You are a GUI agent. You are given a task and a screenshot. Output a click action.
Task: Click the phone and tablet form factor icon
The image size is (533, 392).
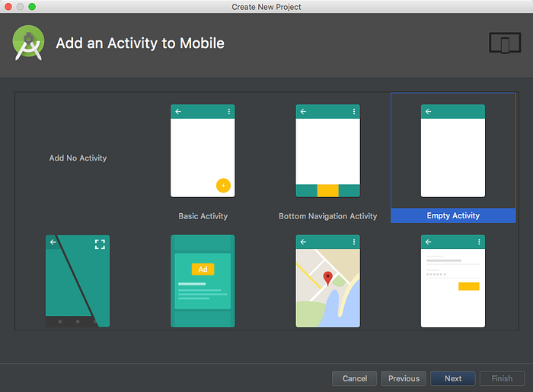tap(505, 43)
